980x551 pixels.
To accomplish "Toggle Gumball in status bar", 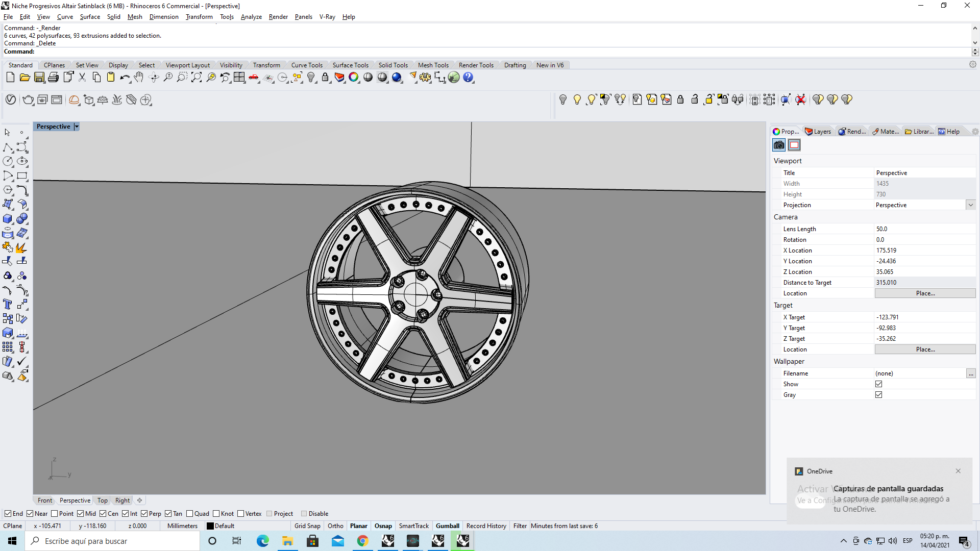I will pos(447,526).
